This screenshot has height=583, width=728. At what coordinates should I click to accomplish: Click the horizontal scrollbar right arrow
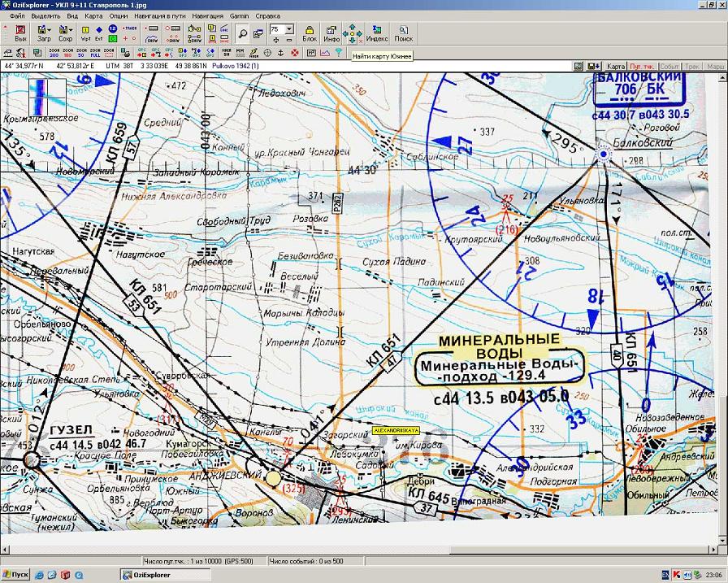(714, 550)
